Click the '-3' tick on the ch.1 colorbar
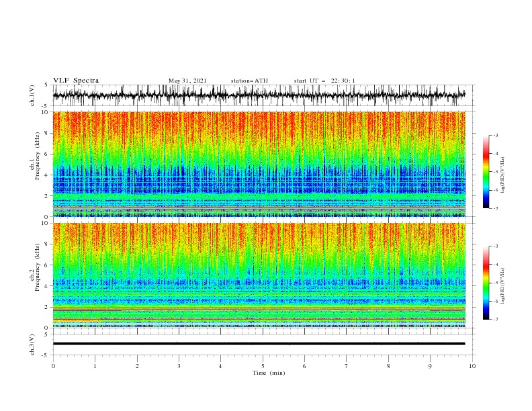The image size is (532, 411). tap(495, 135)
